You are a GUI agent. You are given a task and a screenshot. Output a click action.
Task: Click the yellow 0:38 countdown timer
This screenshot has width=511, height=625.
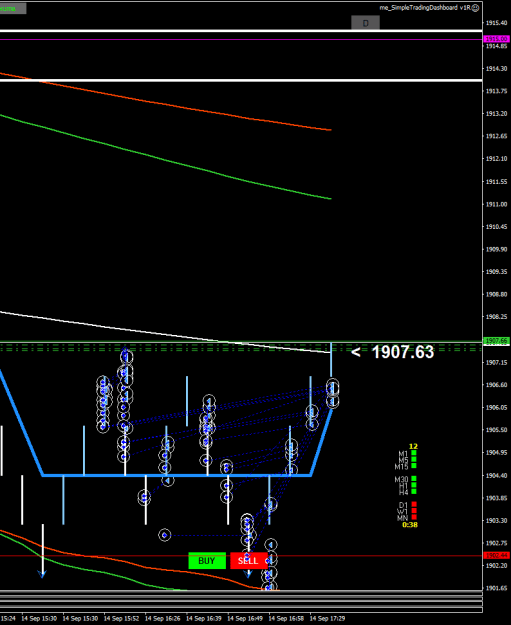click(410, 525)
